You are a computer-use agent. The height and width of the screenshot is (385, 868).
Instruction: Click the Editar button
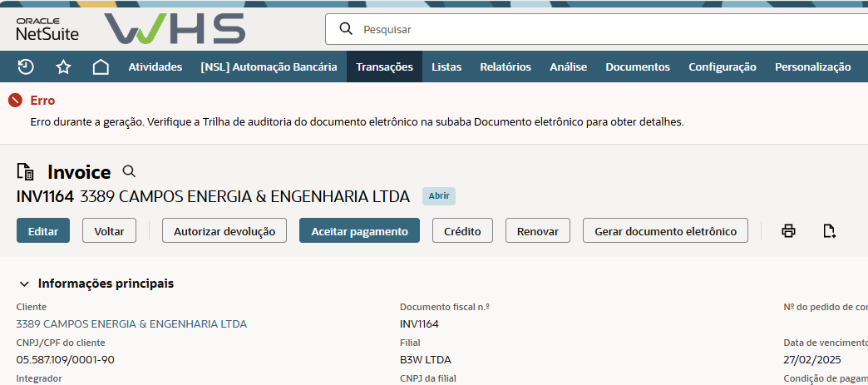tap(43, 230)
